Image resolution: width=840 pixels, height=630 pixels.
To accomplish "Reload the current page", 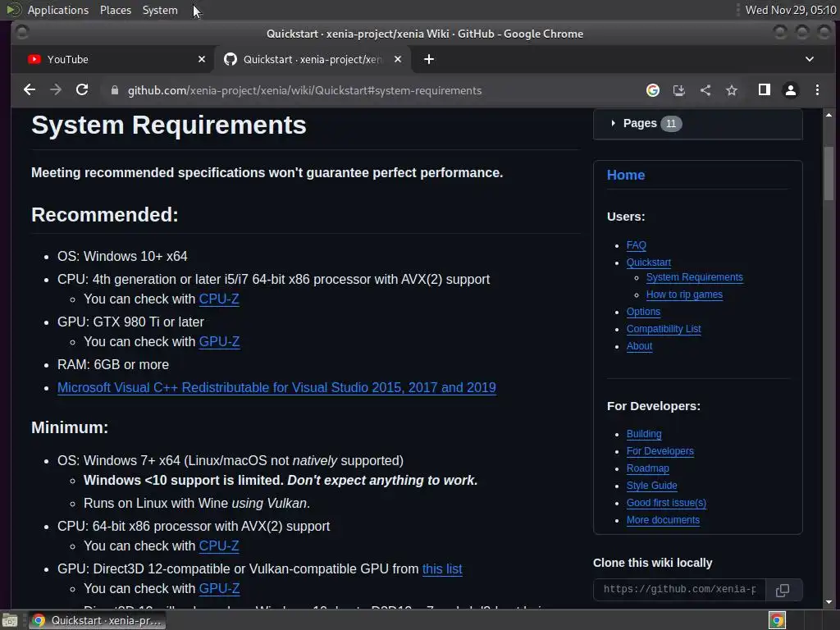I will point(82,90).
